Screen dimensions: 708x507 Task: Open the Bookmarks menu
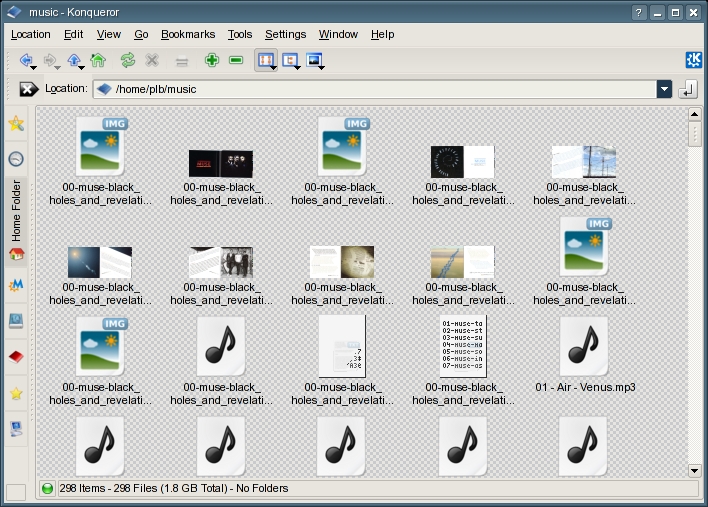click(x=188, y=34)
